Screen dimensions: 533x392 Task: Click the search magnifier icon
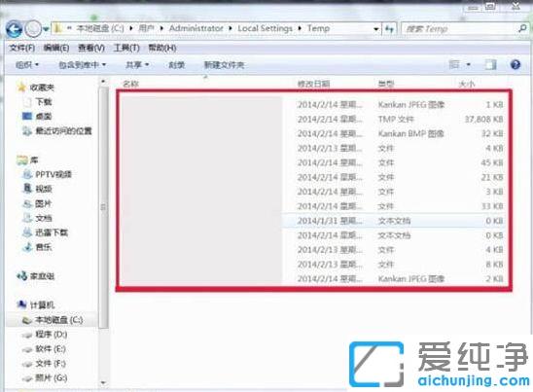coord(522,28)
